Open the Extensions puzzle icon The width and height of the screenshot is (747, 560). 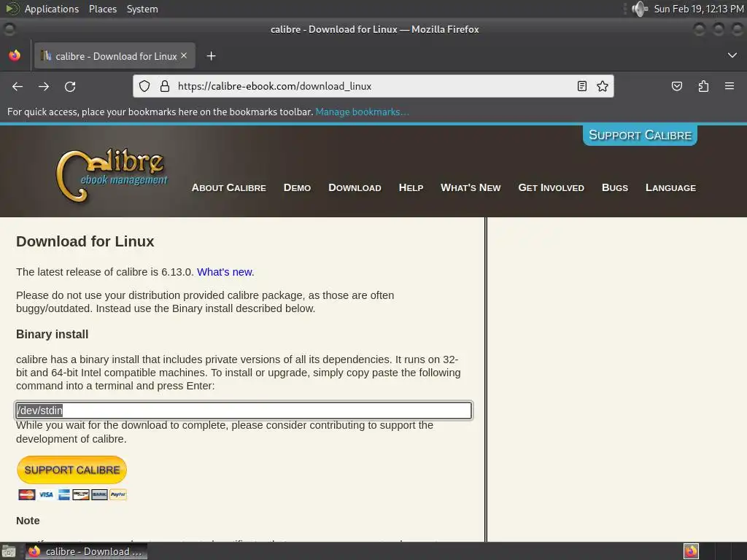click(703, 86)
